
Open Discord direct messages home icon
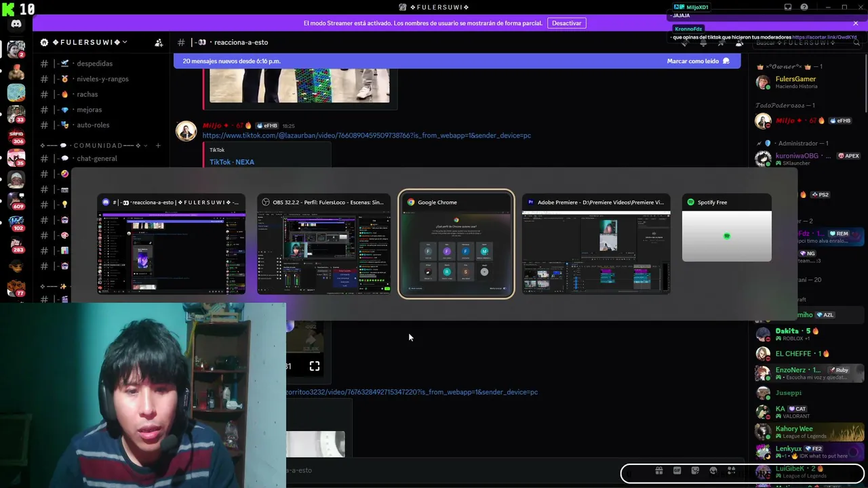point(16,24)
